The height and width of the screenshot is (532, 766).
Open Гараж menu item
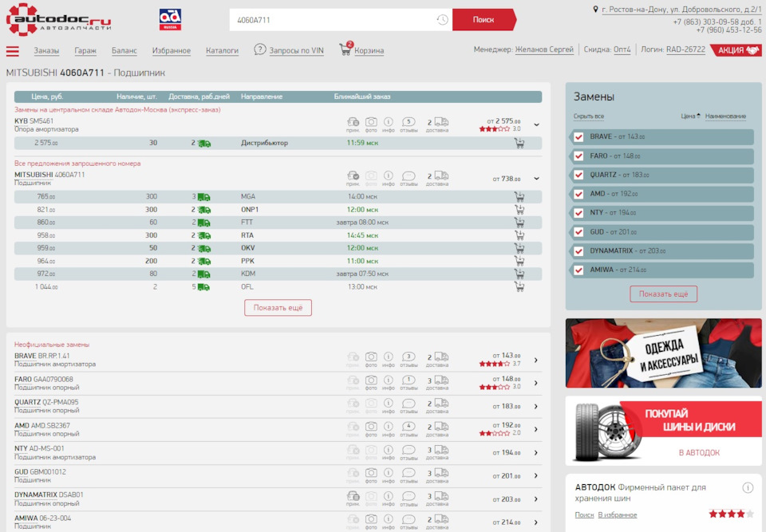click(85, 50)
